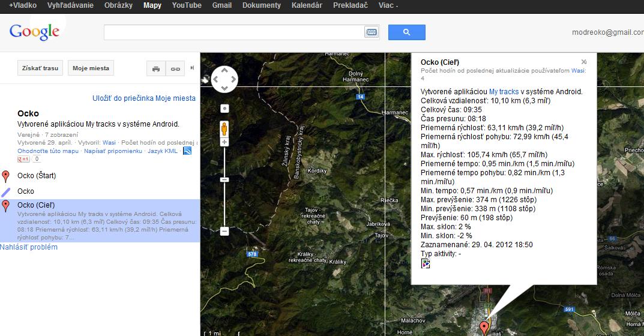Open the +Vladko profile link
The width and height of the screenshot is (644, 336).
click(23, 5)
